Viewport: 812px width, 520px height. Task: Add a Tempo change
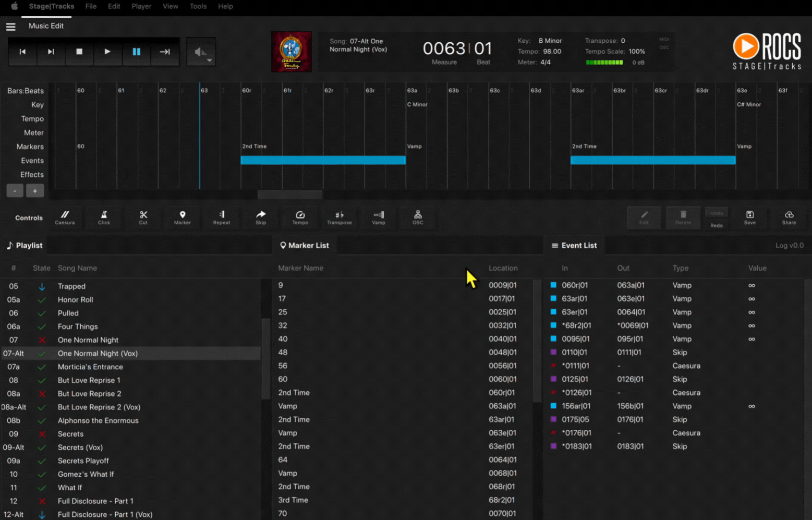(300, 217)
